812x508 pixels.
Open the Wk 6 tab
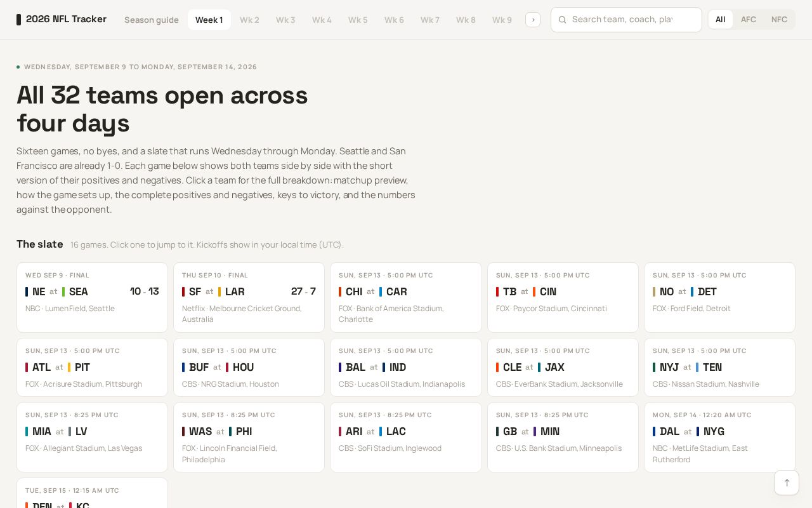pyautogui.click(x=394, y=20)
